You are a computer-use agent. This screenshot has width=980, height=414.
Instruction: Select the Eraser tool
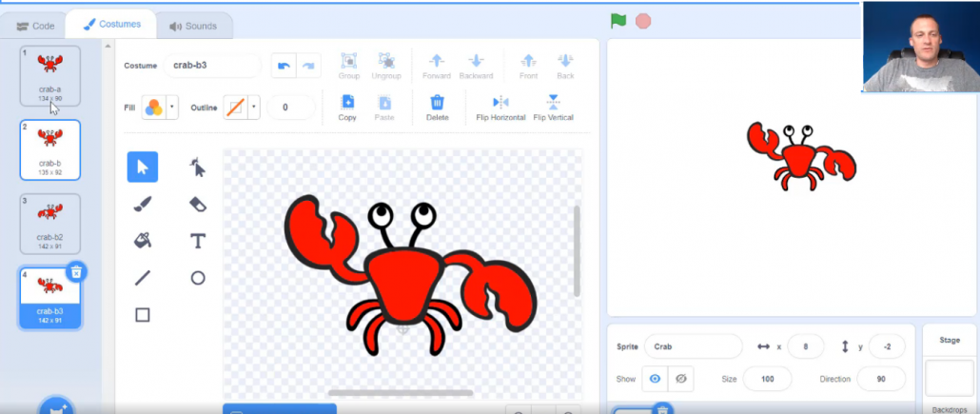coord(198,204)
